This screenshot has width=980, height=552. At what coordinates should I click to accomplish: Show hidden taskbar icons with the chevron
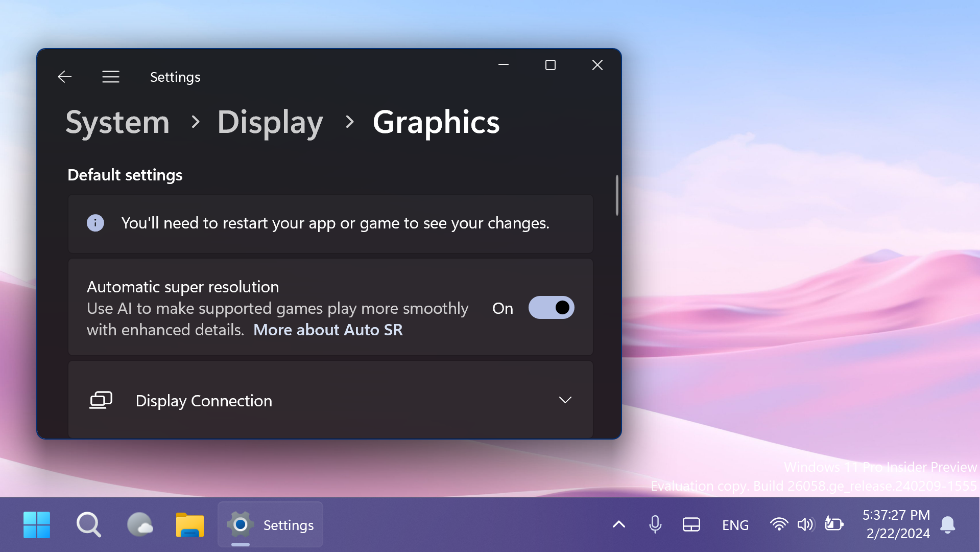(618, 524)
